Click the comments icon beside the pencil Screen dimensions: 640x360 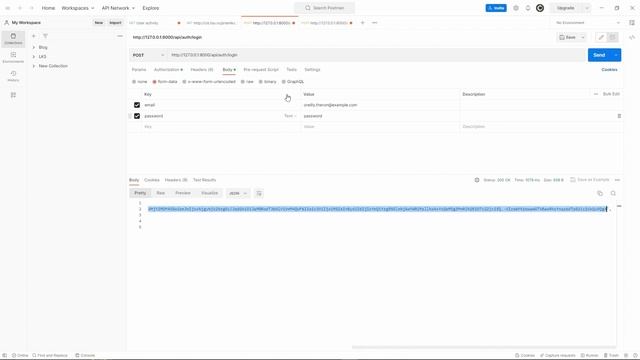coord(612,37)
